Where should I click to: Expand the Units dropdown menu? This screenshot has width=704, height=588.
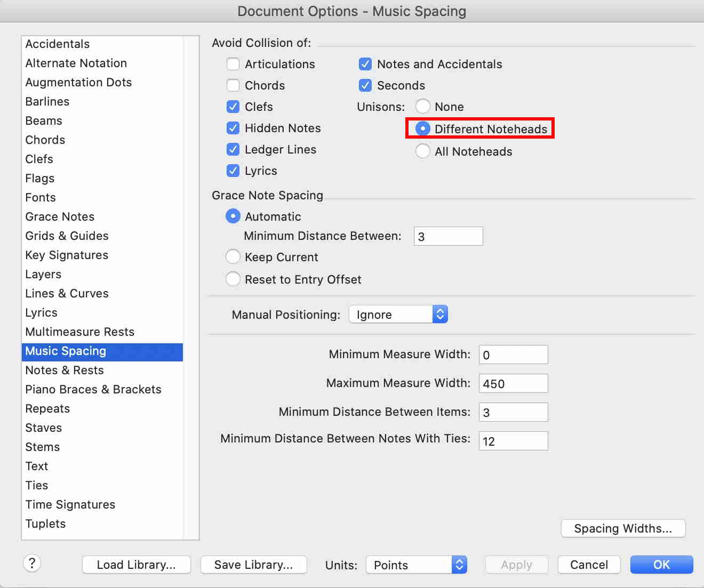tap(416, 565)
